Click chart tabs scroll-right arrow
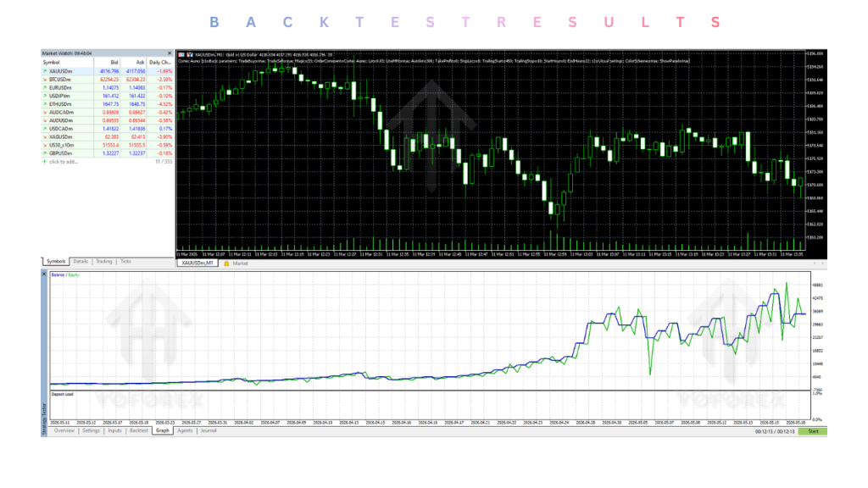Image resolution: width=868 pixels, height=488 pixels. pos(822,263)
